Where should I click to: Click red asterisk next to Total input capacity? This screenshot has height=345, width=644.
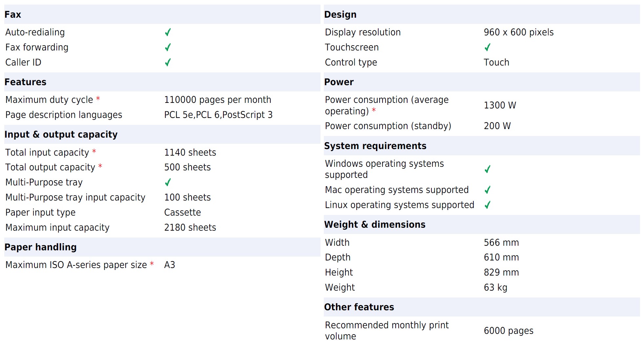[94, 151]
